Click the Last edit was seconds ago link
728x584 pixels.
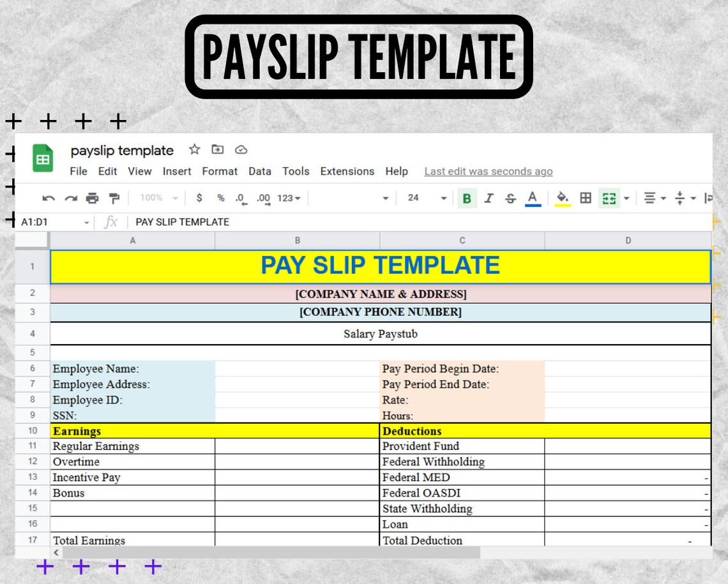(x=488, y=171)
